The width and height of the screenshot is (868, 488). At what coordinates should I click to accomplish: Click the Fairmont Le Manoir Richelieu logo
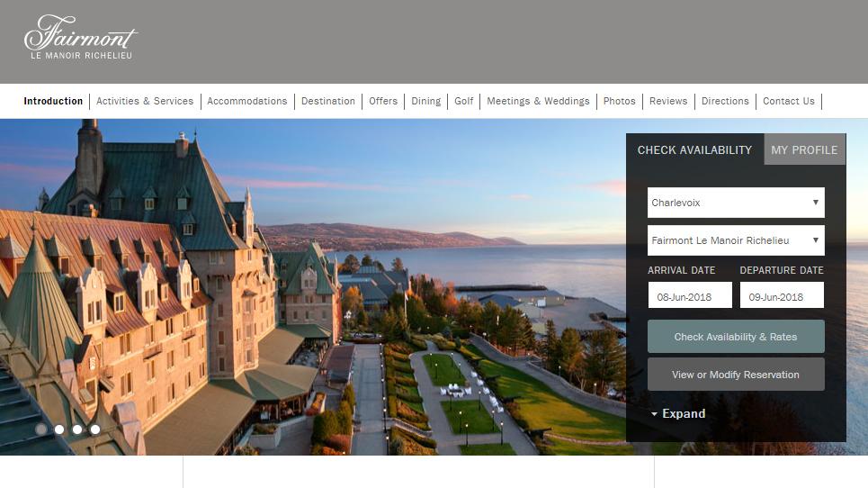[81, 38]
